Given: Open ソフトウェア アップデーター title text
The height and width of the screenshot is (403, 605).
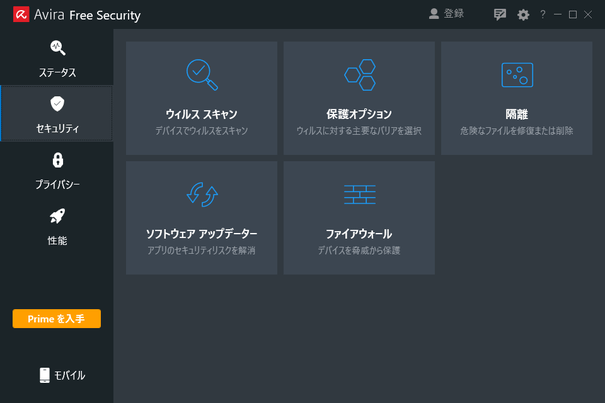Looking at the screenshot, I should click(201, 234).
